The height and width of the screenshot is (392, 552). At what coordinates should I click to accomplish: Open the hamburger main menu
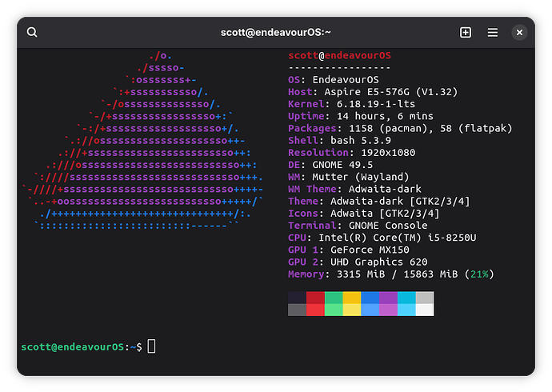[x=493, y=32]
